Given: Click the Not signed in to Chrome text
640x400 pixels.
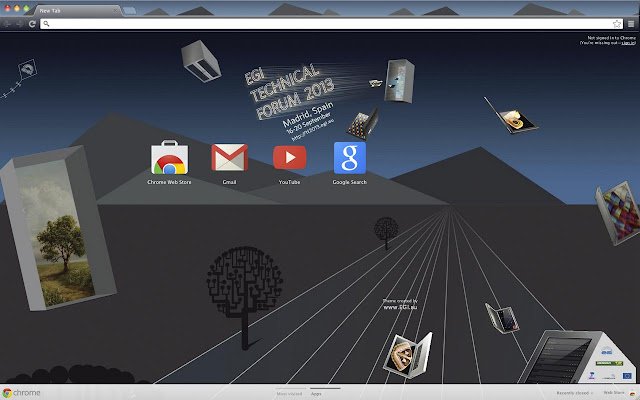Looking at the screenshot, I should (611, 38).
